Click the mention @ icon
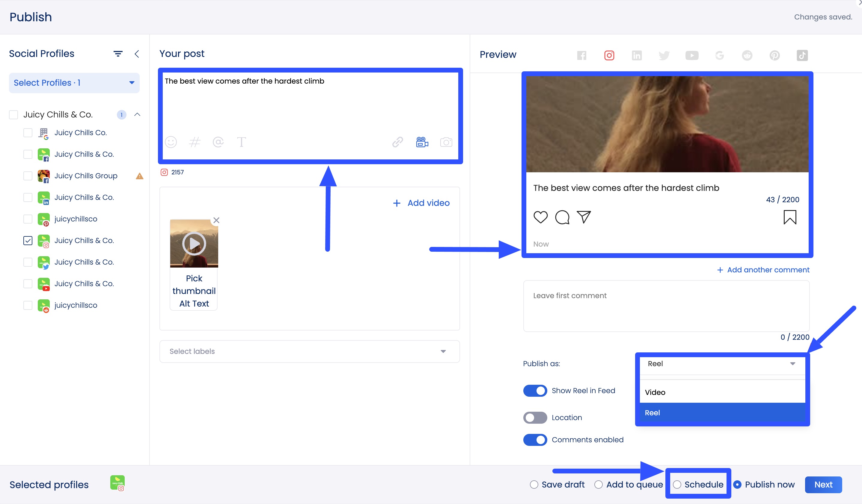The image size is (862, 504). (218, 142)
